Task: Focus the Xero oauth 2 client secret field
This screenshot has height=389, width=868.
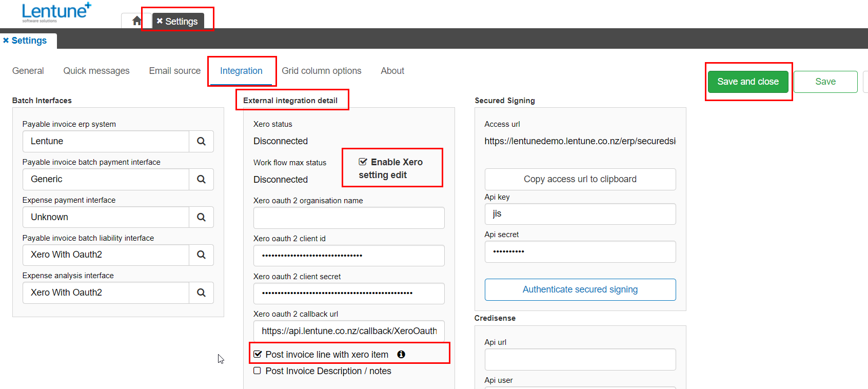Action: click(349, 294)
